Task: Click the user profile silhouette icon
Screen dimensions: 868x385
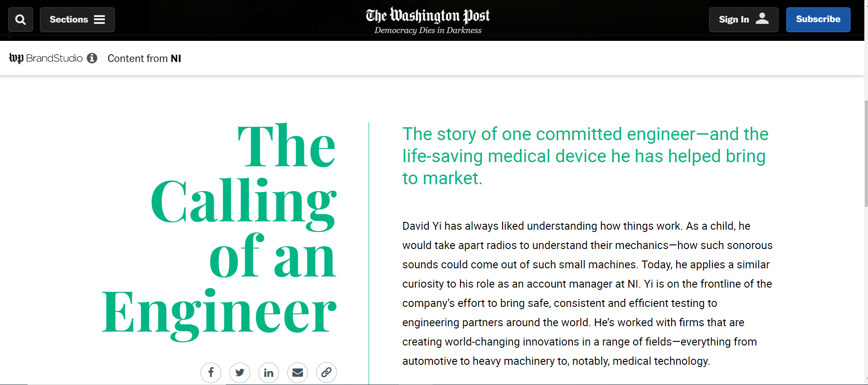Action: click(762, 19)
